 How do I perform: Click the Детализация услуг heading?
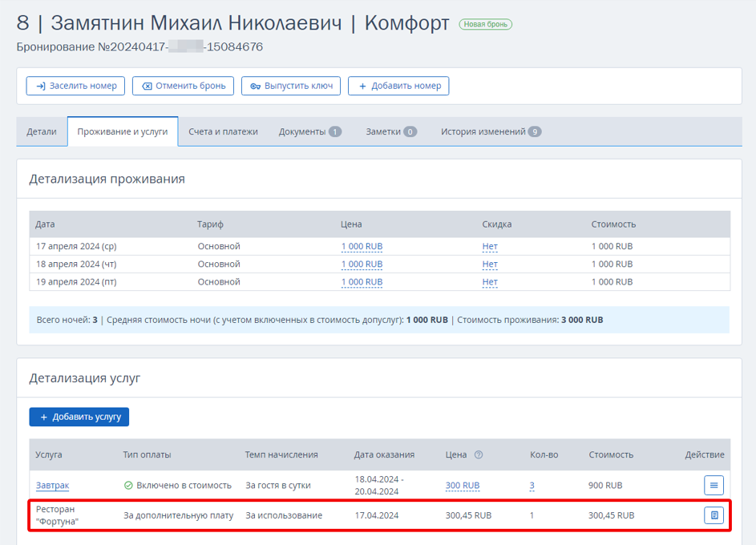(85, 377)
